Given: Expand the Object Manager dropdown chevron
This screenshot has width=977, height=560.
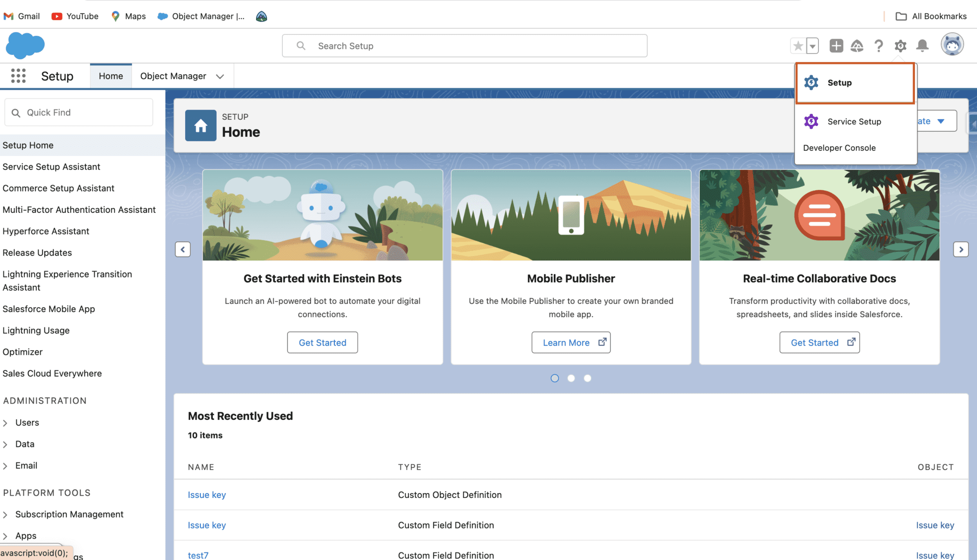Looking at the screenshot, I should 220,76.
